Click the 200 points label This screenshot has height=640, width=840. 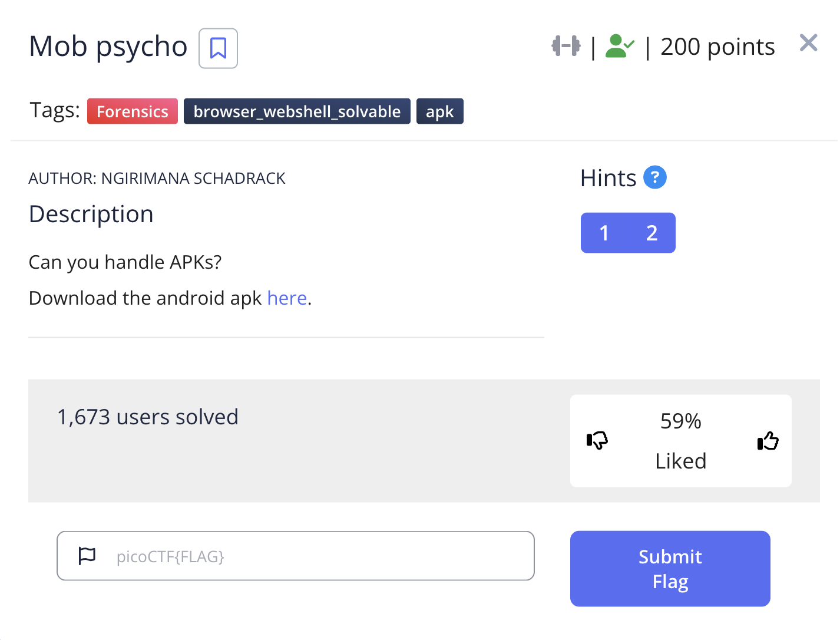coord(717,47)
